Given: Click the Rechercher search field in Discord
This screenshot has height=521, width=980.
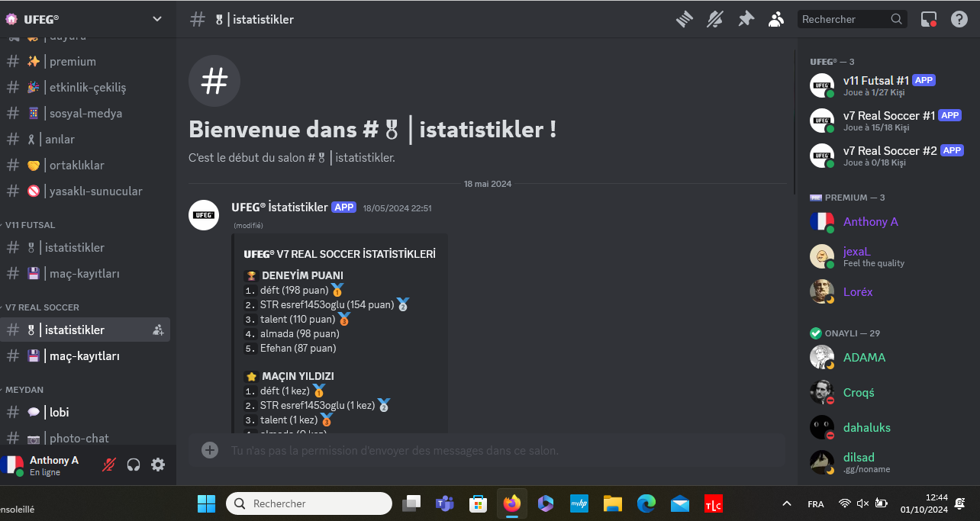Looking at the screenshot, I should 843,19.
